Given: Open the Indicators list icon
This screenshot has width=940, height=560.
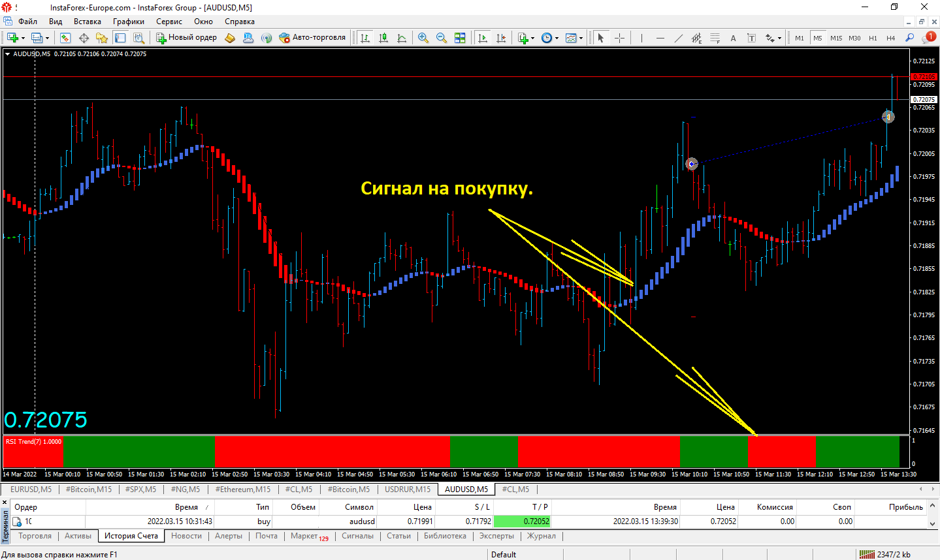Looking at the screenshot, I should [523, 38].
